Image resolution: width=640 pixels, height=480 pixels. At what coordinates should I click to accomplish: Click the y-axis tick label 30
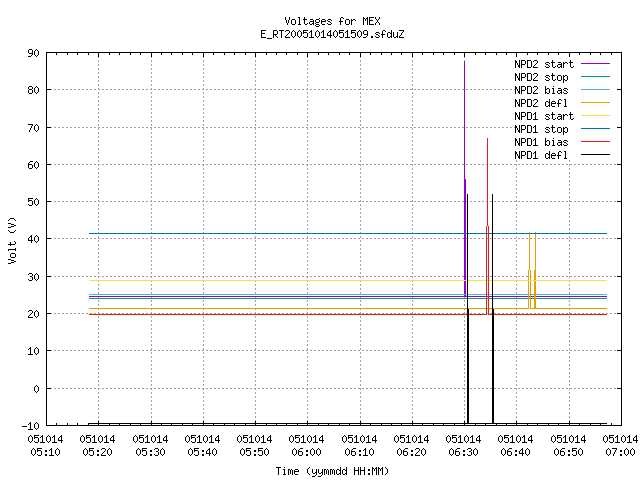click(x=33, y=277)
